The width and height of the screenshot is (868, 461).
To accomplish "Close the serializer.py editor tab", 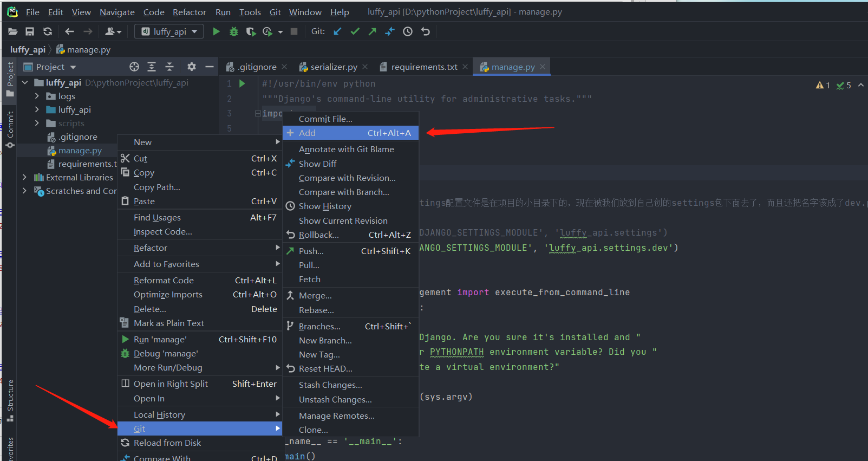I will [x=365, y=67].
